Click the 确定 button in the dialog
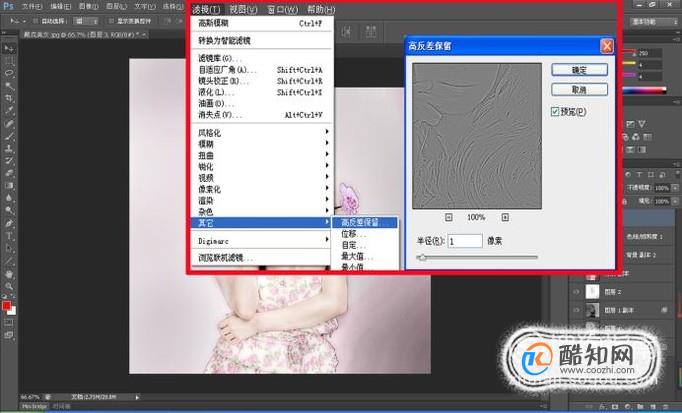This screenshot has height=413, width=682. pos(579,70)
